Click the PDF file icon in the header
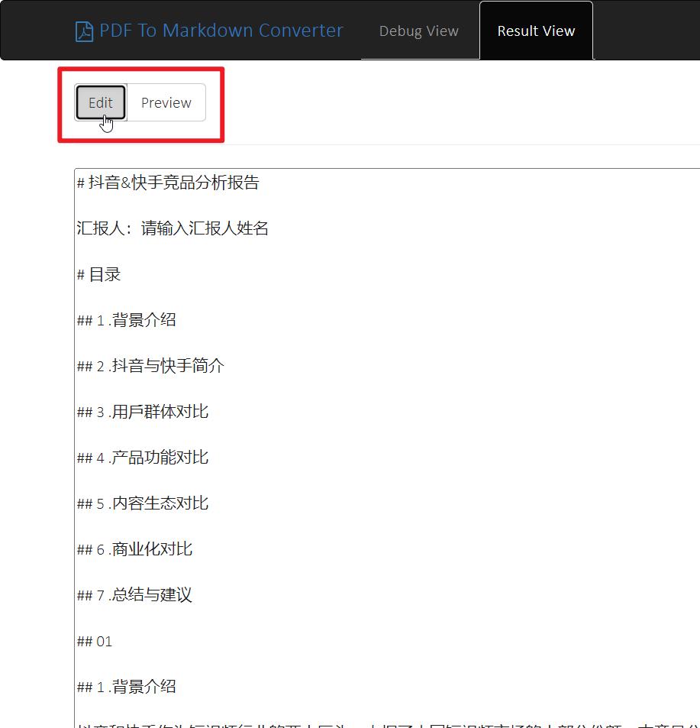700x728 pixels. coord(86,30)
